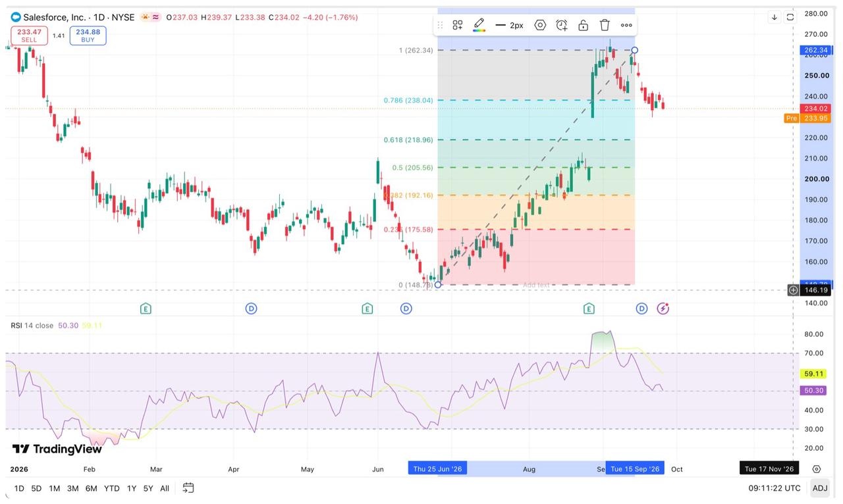Select the 3M time range
The image size is (843, 504).
click(x=72, y=488)
